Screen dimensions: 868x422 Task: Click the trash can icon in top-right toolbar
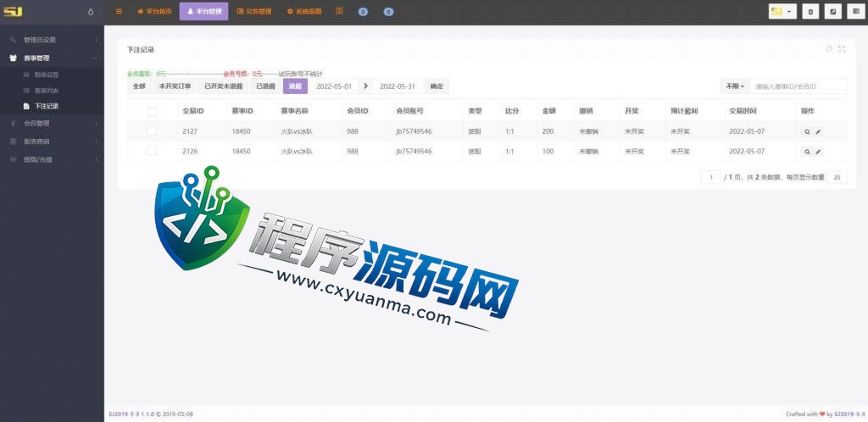(810, 12)
